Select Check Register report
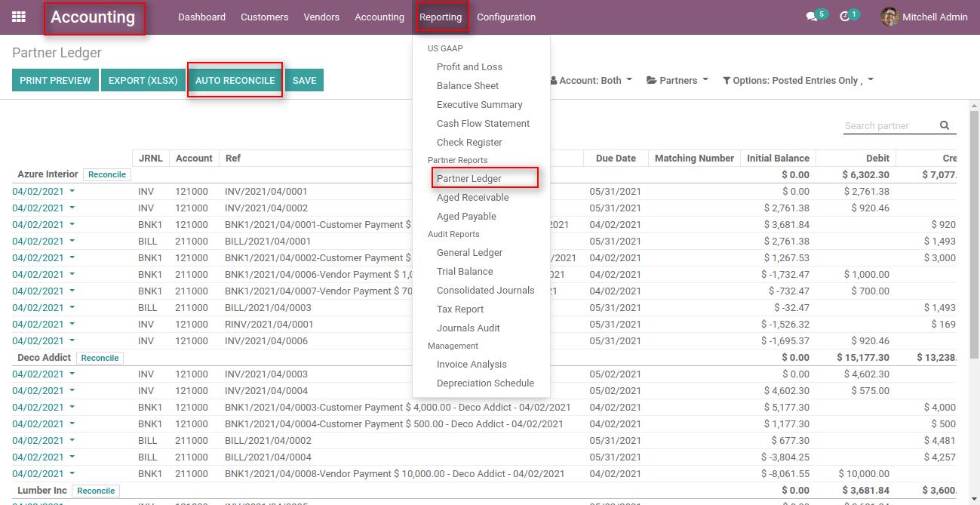 coord(469,142)
